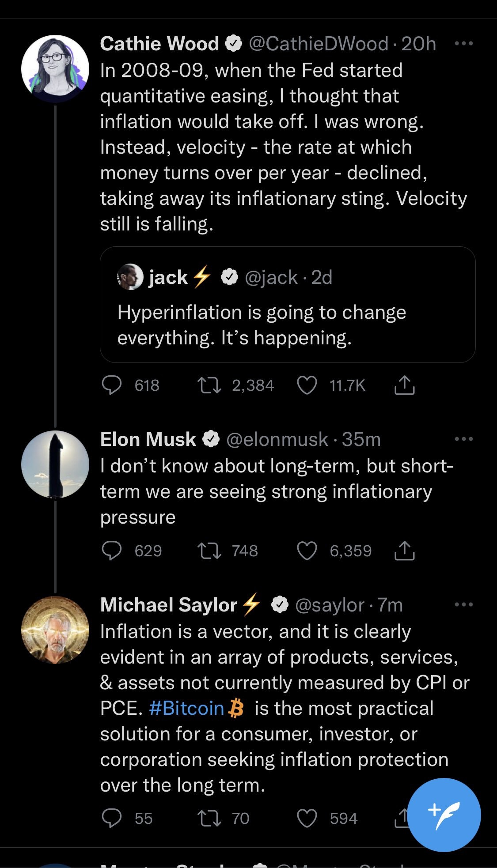Open Michael Saylor's profile avatar
The width and height of the screenshot is (497, 868).
(x=55, y=630)
